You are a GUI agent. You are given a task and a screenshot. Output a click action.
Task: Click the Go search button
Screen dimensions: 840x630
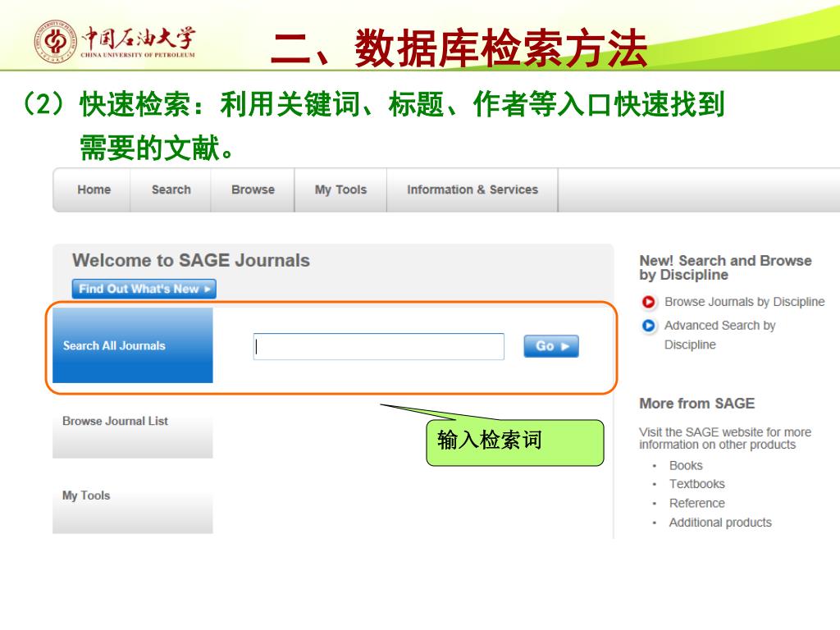pos(551,346)
